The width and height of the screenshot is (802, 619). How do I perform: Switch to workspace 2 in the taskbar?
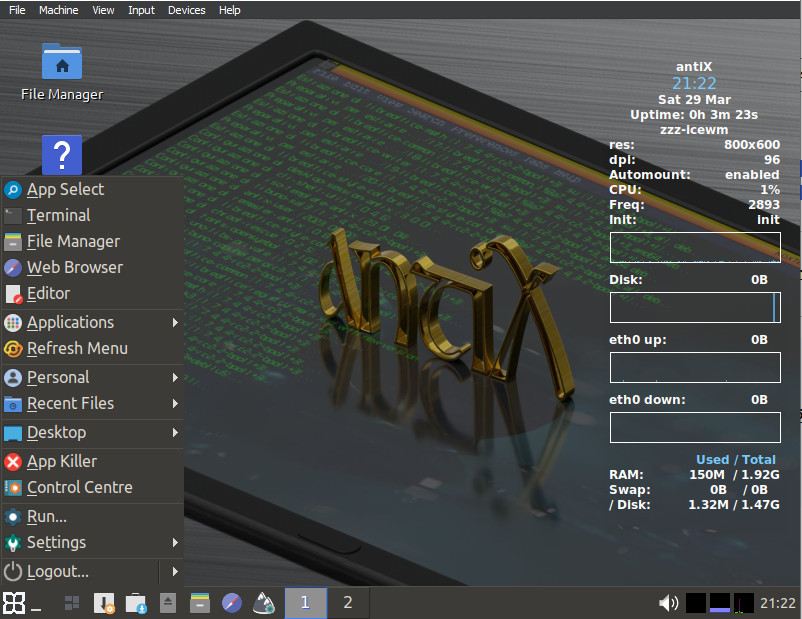click(347, 603)
